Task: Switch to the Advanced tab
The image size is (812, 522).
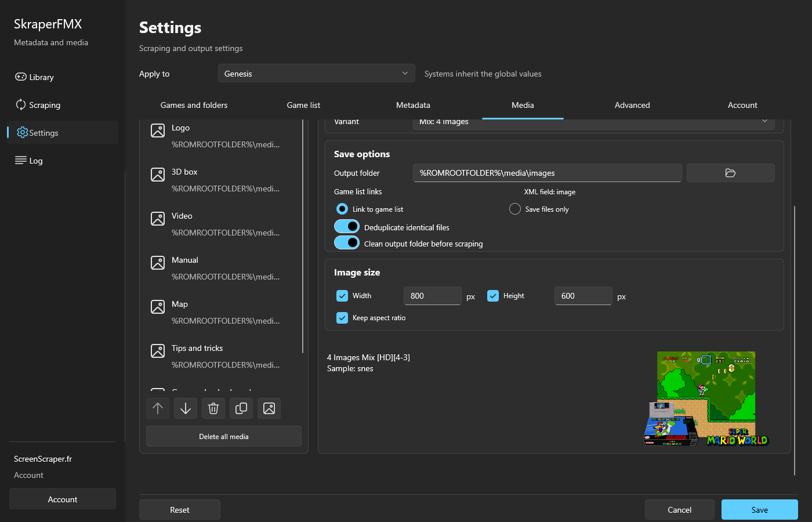Action: pyautogui.click(x=632, y=105)
